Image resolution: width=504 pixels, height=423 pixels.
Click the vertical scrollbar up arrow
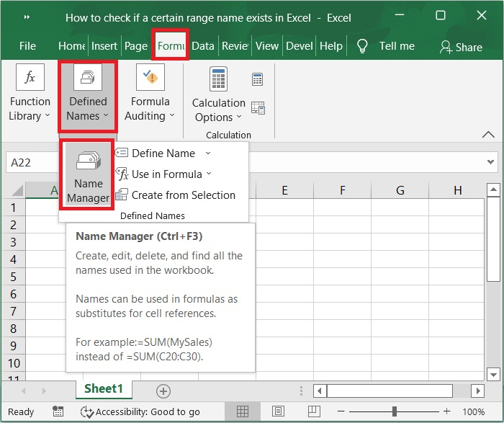click(492, 190)
